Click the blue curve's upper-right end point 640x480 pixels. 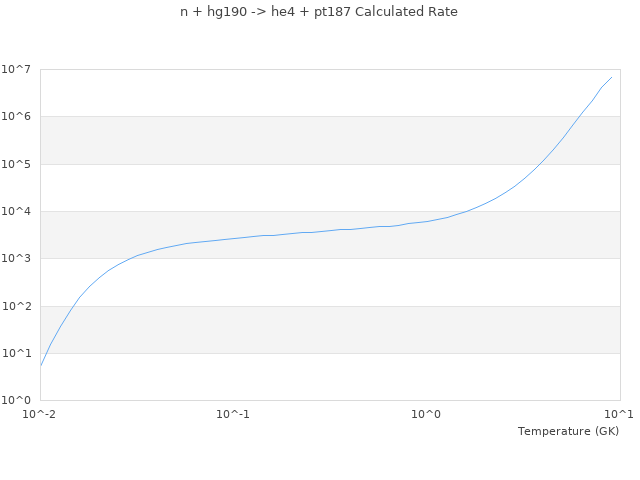[x=611, y=77]
